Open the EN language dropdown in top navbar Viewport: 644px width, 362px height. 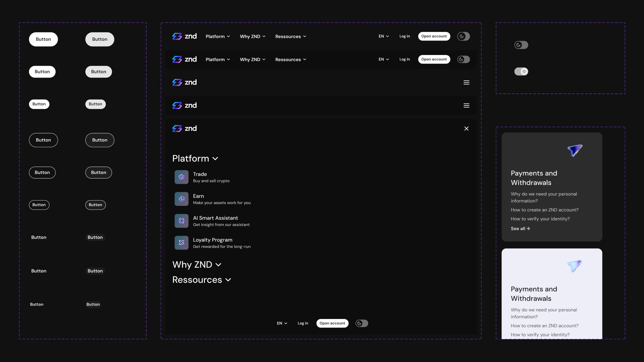pyautogui.click(x=384, y=36)
